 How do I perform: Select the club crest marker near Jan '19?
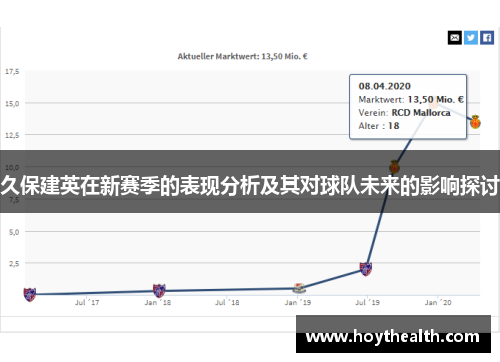[x=299, y=288]
